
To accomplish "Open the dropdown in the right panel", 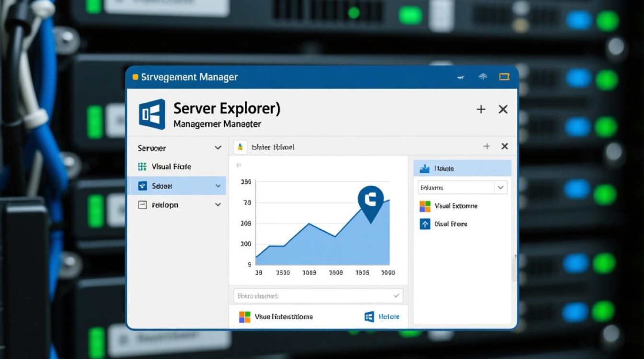I will click(x=501, y=188).
